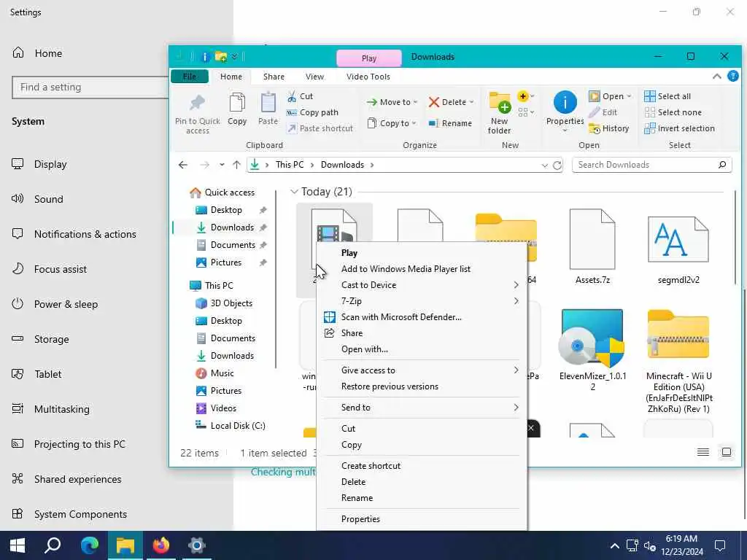
Task: Select the ElevenMizer_1.0.12 installer file
Action: [x=592, y=351]
